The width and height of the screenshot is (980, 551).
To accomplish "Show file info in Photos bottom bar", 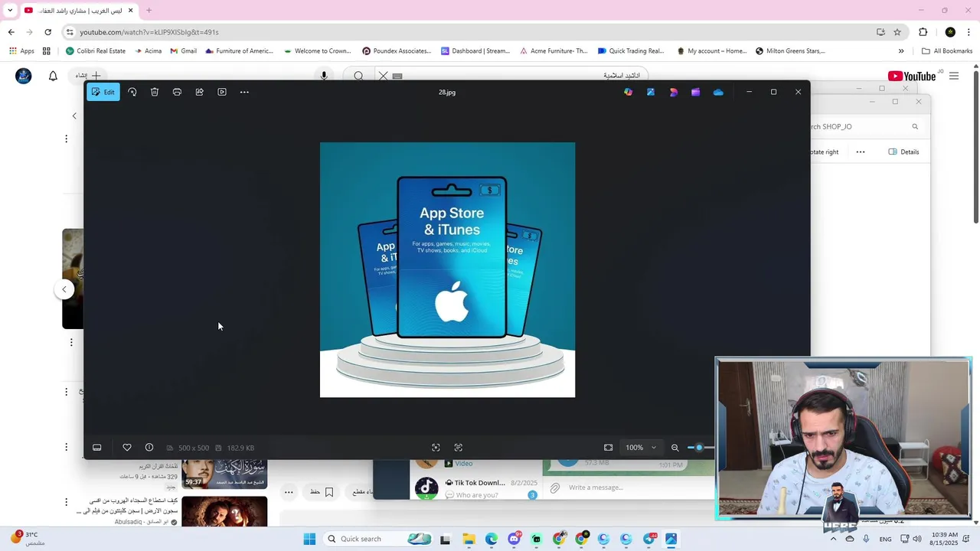I will point(149,448).
